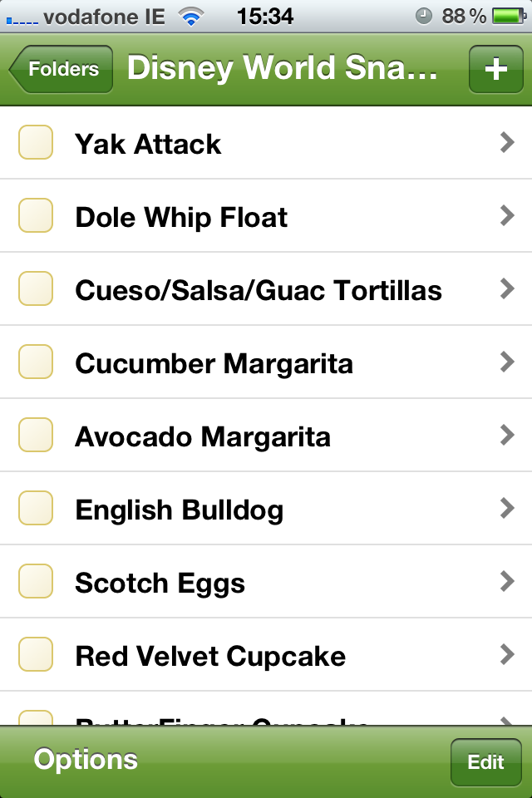532x798 pixels.
Task: Expand Red Velvet Cupcake details arrow
Action: click(507, 655)
